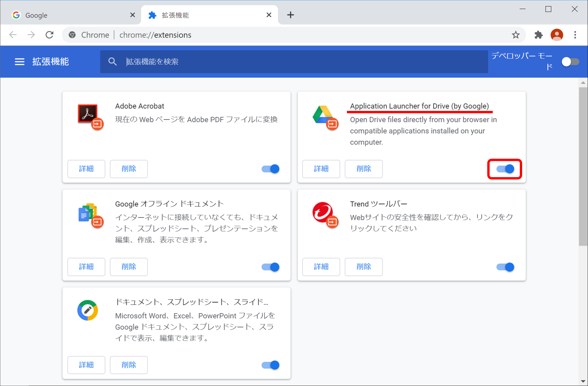Focus the 拡張機能を検索 search field

pos(294,62)
